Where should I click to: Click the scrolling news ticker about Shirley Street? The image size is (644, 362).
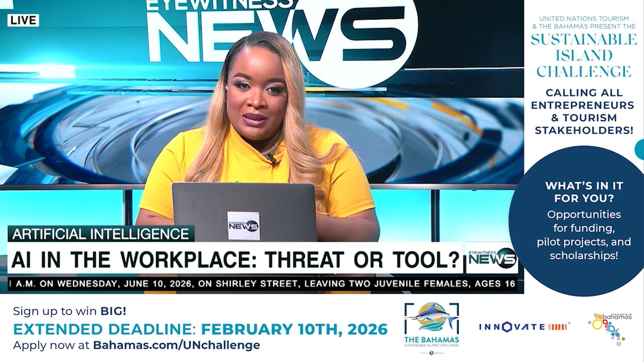(262, 284)
